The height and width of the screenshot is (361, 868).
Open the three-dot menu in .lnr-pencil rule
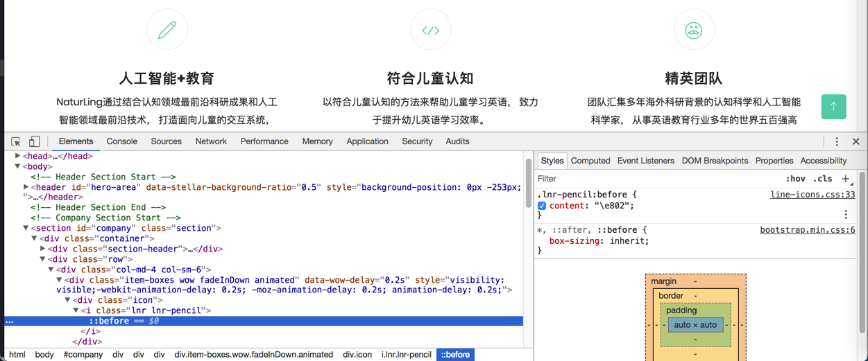846,215
